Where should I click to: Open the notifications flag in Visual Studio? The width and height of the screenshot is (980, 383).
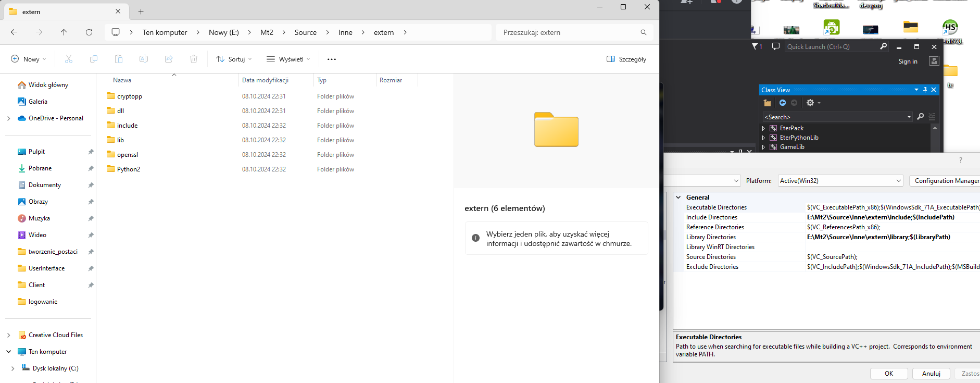coord(756,47)
